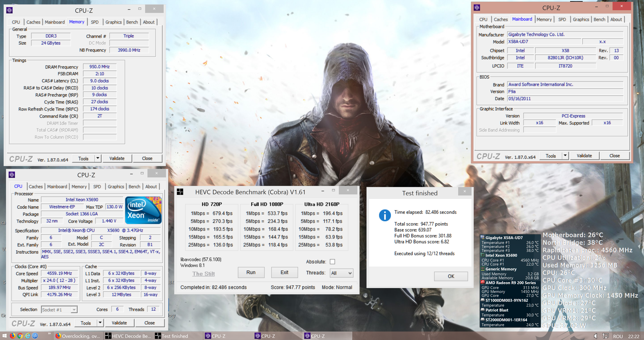Click the Model X58A-UD7 field
This screenshot has height=340, width=644.
pyautogui.click(x=544, y=42)
